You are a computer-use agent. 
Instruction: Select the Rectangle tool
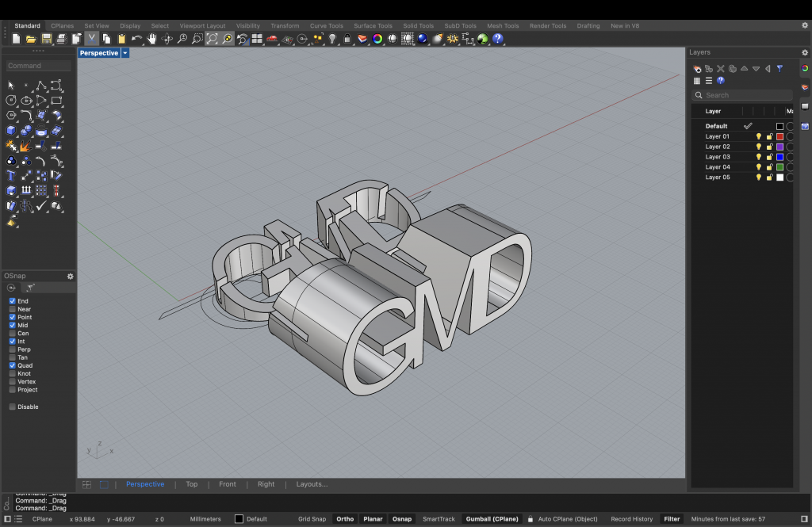pyautogui.click(x=56, y=101)
